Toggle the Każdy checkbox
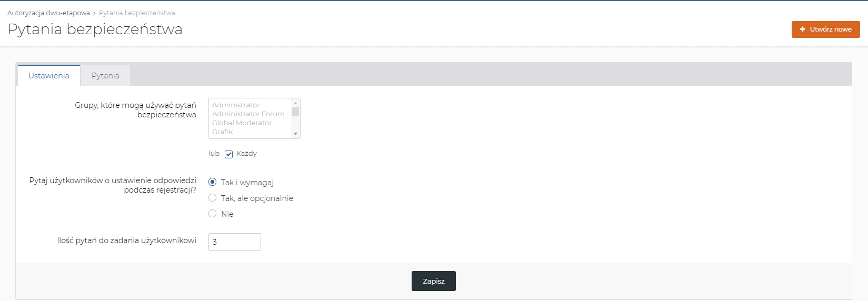The image size is (868, 301). click(x=228, y=154)
